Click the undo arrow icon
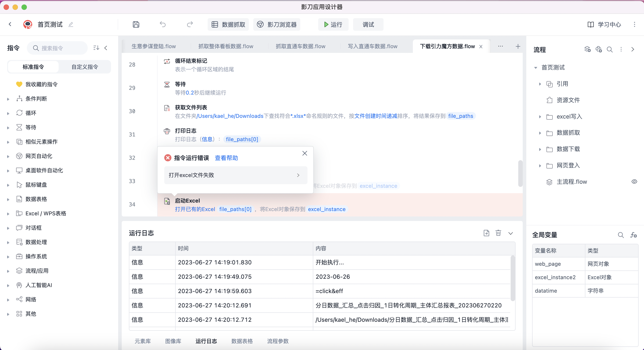 (163, 24)
